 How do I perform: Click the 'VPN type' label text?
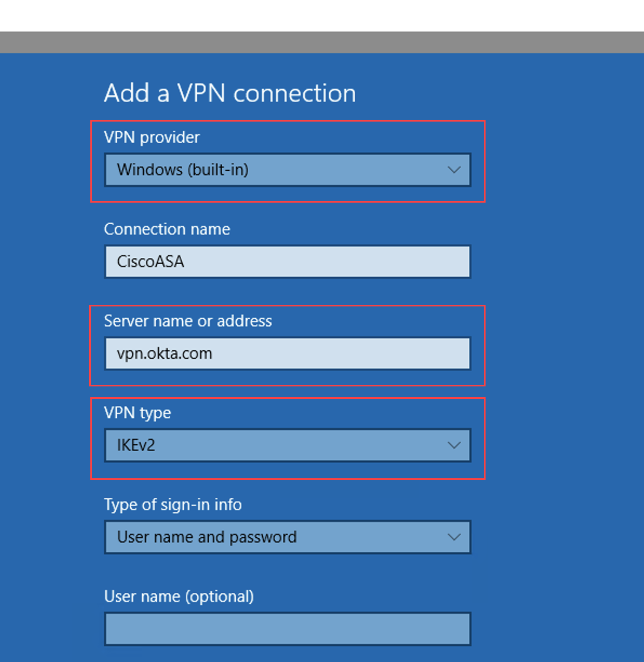coord(137,413)
